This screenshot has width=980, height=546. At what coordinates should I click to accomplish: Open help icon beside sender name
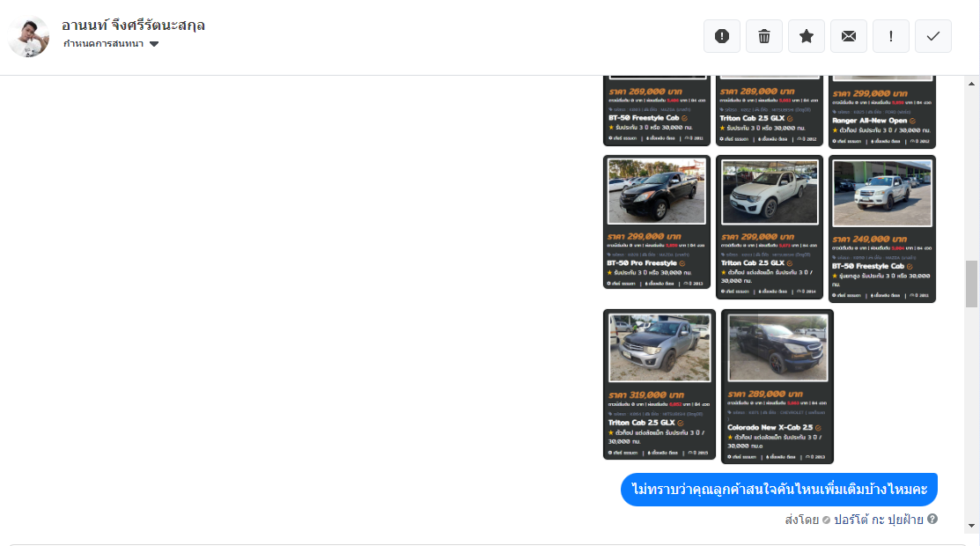(x=932, y=519)
